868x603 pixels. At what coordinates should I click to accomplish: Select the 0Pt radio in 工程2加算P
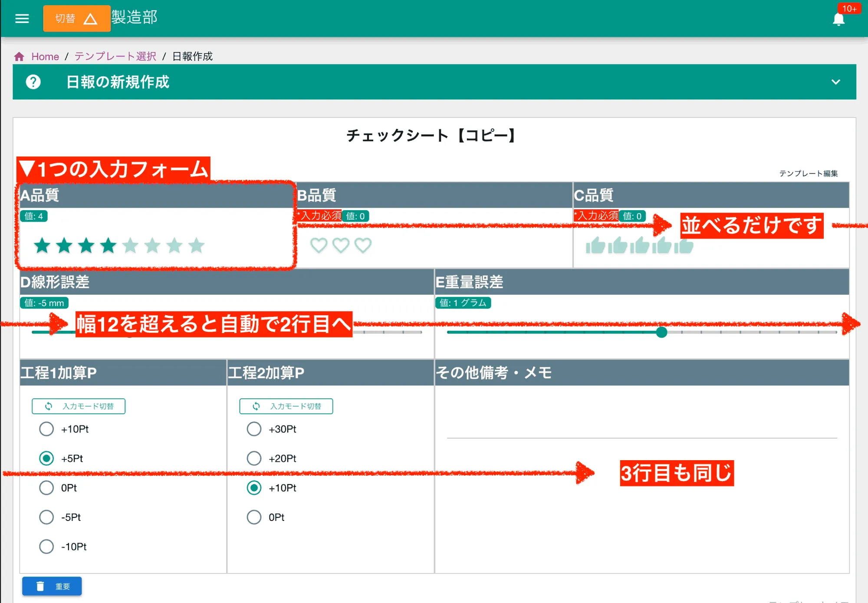pyautogui.click(x=254, y=517)
